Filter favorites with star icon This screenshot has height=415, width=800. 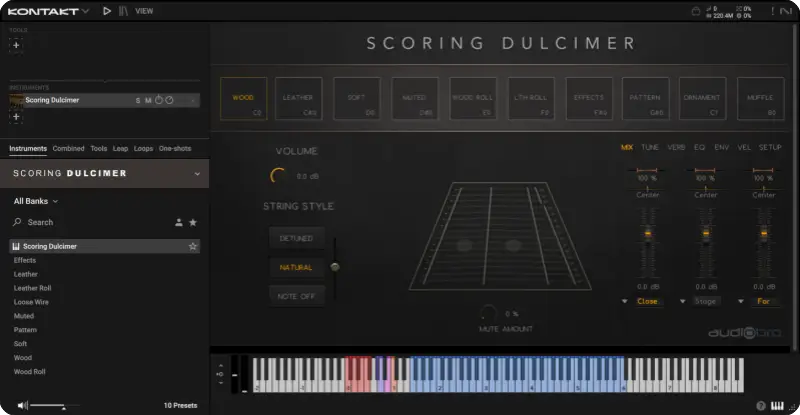[193, 223]
